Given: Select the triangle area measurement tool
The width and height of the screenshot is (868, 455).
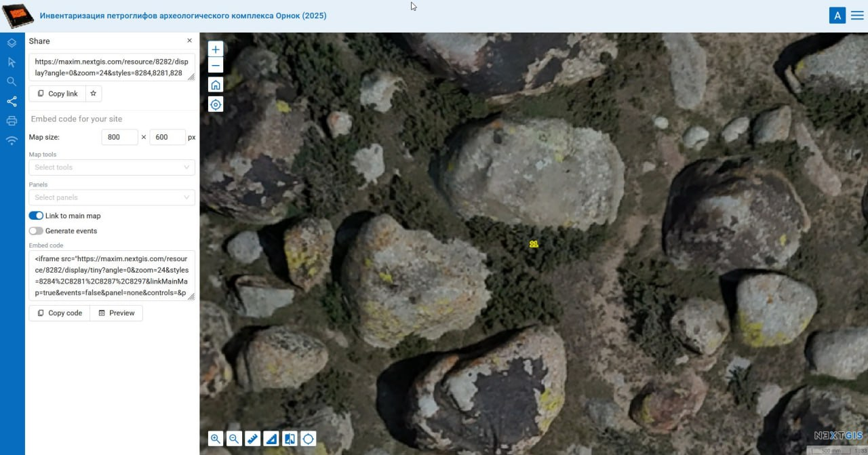Looking at the screenshot, I should point(271,439).
